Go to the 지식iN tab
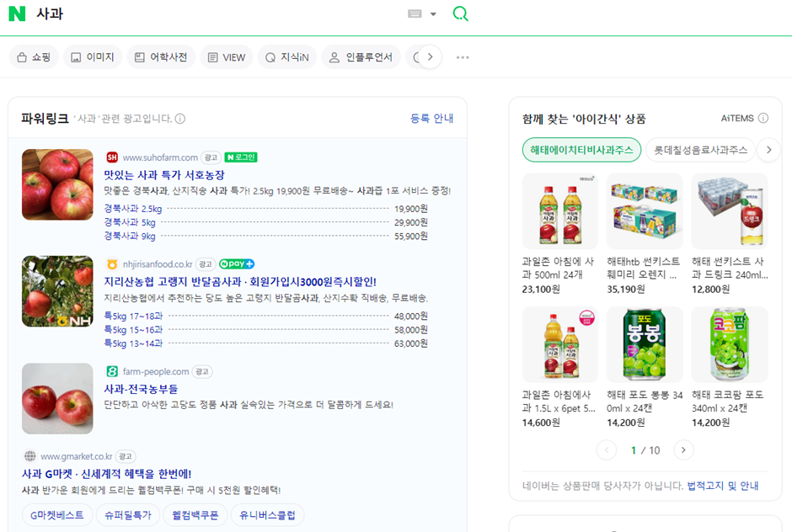This screenshot has height=532, width=792. [x=287, y=57]
